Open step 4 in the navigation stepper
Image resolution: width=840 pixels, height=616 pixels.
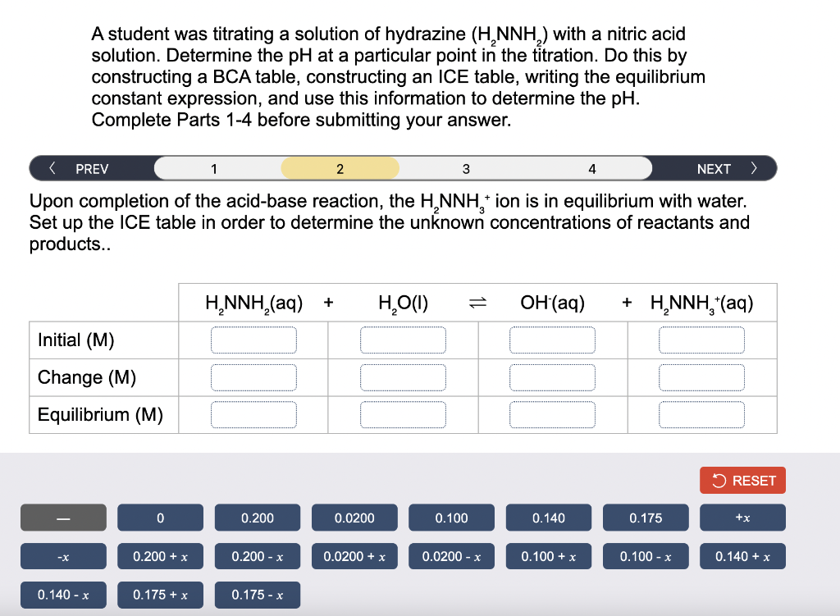coord(591,168)
